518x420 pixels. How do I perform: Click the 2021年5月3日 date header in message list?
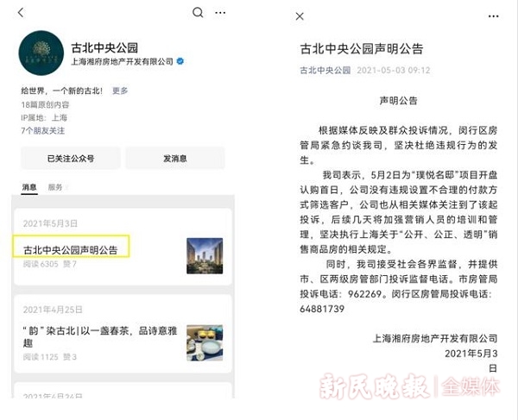tap(50, 223)
